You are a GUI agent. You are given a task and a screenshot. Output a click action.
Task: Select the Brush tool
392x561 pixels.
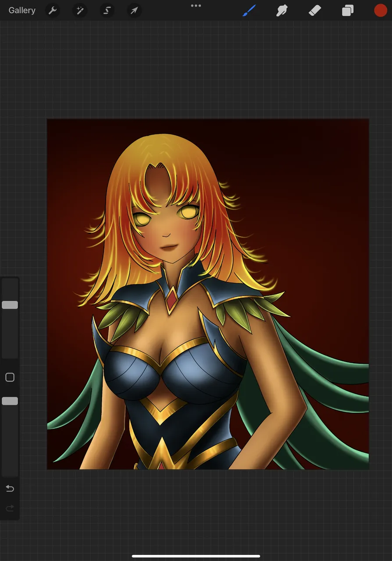pyautogui.click(x=249, y=11)
